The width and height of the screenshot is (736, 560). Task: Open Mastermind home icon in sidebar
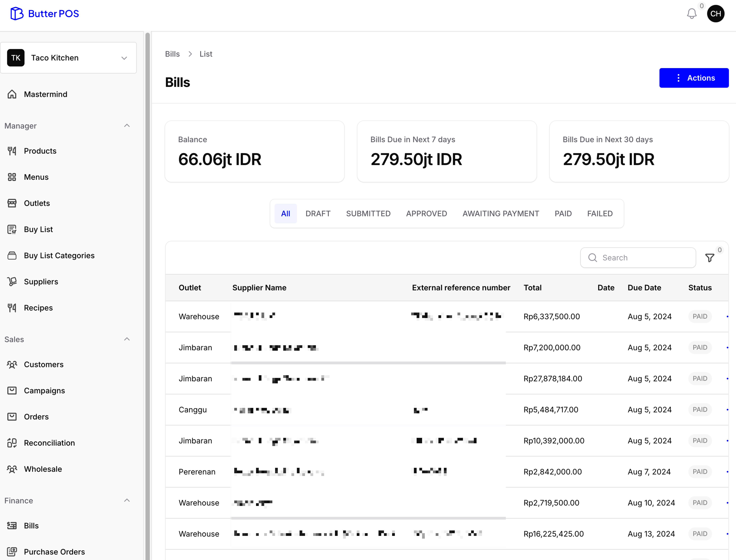(12, 94)
